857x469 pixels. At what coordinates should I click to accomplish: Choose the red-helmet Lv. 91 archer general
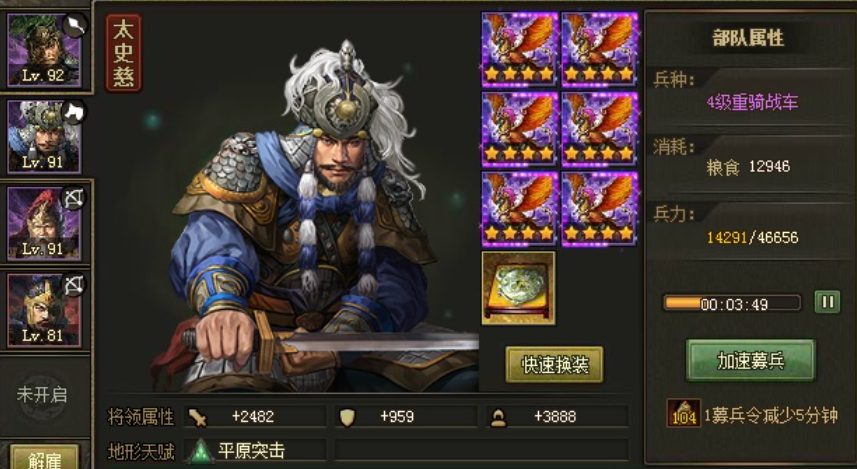pyautogui.click(x=44, y=224)
